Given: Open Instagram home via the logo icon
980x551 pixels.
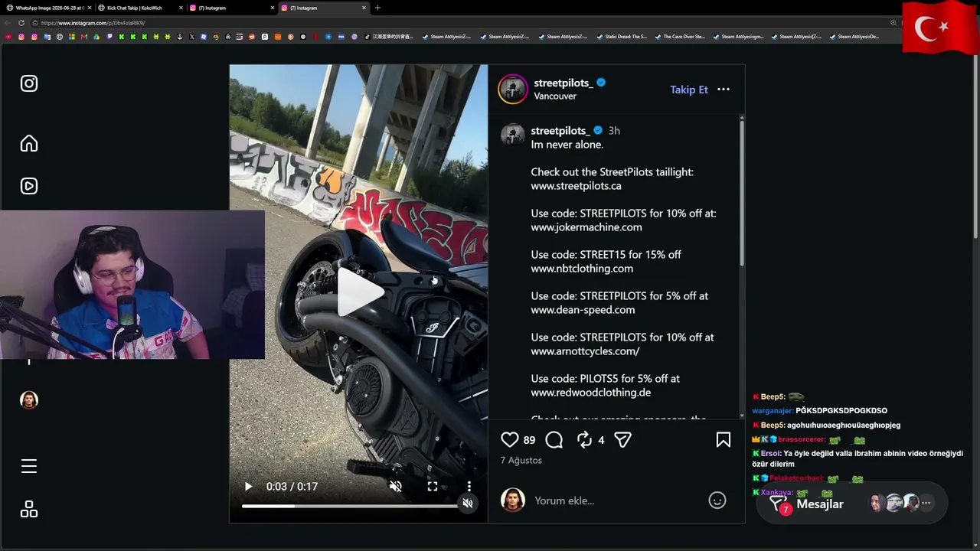Looking at the screenshot, I should point(29,83).
